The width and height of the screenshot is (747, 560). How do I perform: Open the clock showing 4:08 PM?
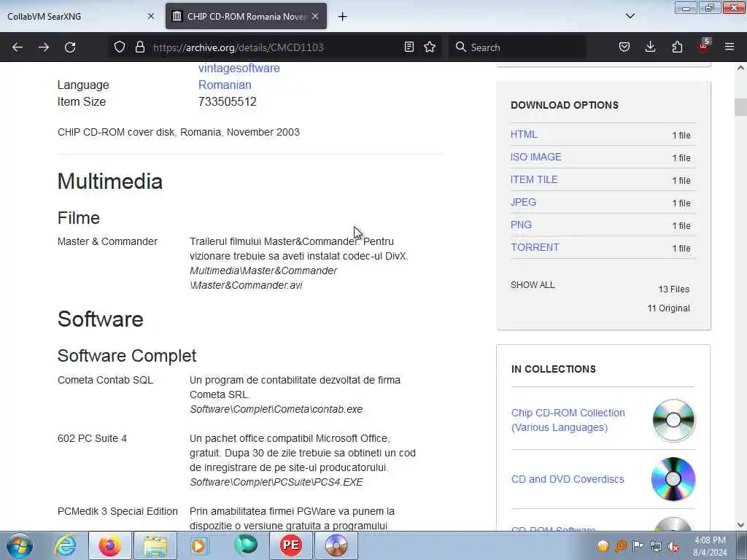[x=710, y=546]
